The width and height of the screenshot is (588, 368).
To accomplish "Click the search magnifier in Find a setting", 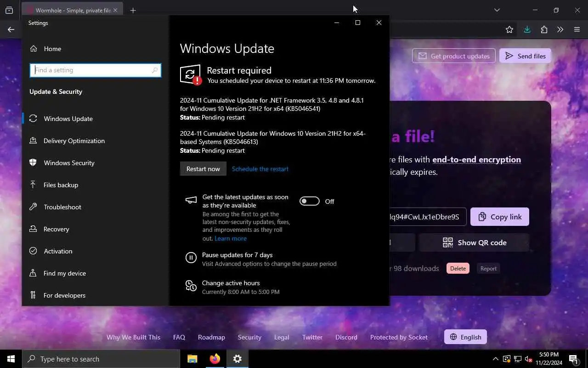I will (x=155, y=70).
